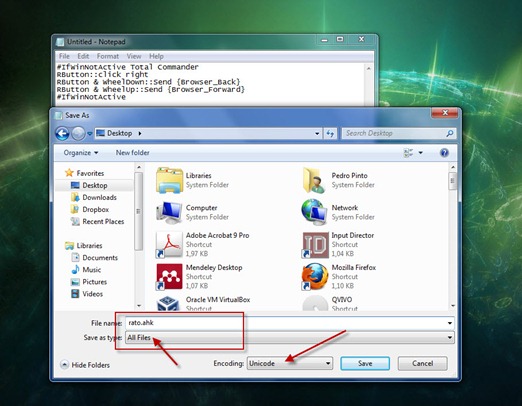Open Recent Places in navigation pane

pos(97,221)
